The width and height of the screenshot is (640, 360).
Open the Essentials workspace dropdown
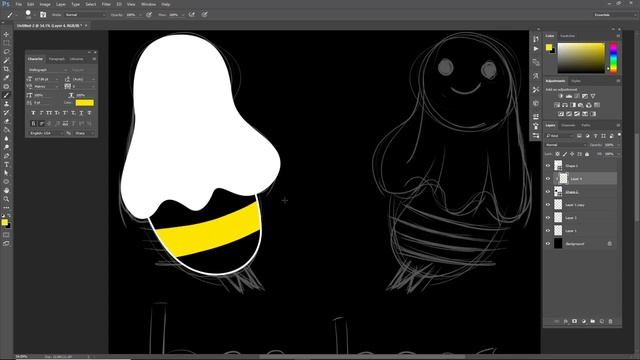pos(614,15)
